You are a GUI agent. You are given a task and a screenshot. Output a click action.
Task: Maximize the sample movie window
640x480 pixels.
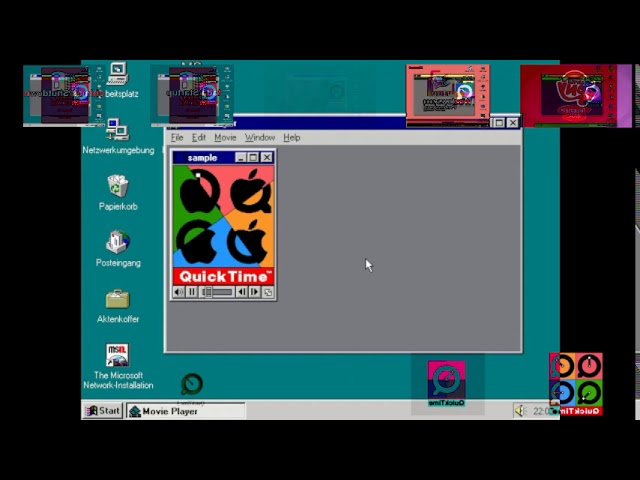(253, 158)
